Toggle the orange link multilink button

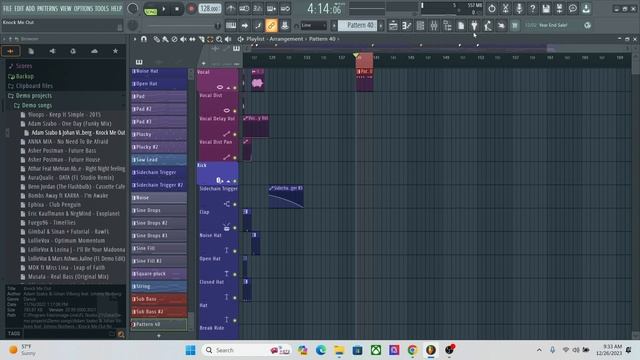coord(271,26)
